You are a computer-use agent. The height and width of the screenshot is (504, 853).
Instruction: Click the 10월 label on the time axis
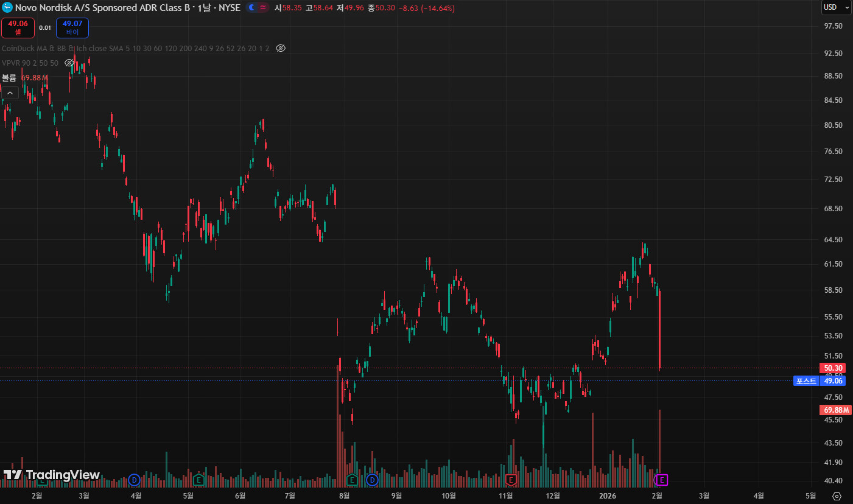tap(449, 495)
